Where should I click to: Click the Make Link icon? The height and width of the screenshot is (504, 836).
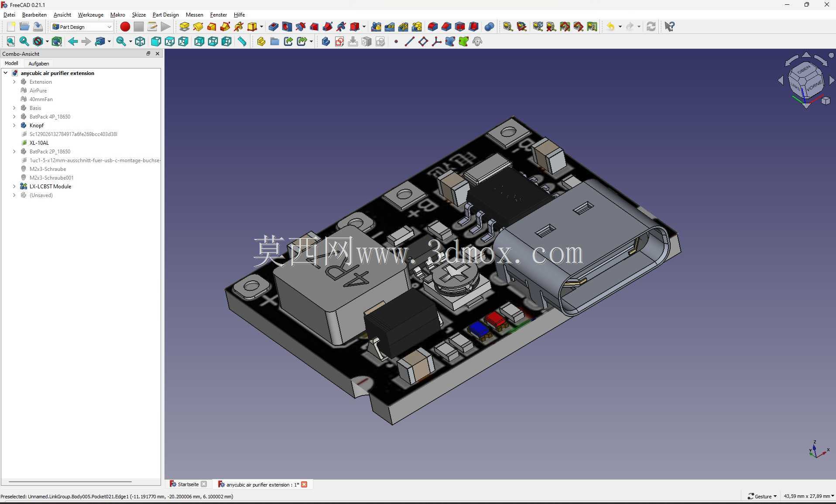(x=288, y=41)
